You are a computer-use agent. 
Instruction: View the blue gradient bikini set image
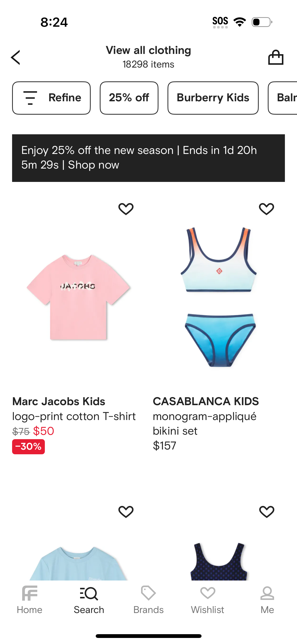click(219, 297)
